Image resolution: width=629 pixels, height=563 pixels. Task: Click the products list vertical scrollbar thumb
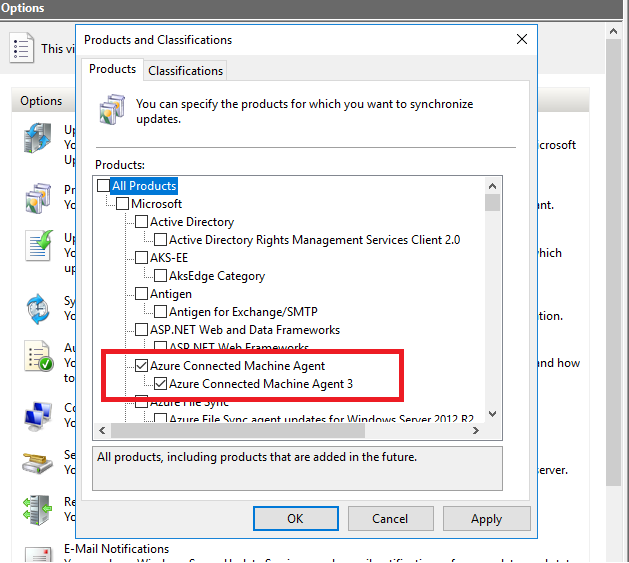coord(492,203)
